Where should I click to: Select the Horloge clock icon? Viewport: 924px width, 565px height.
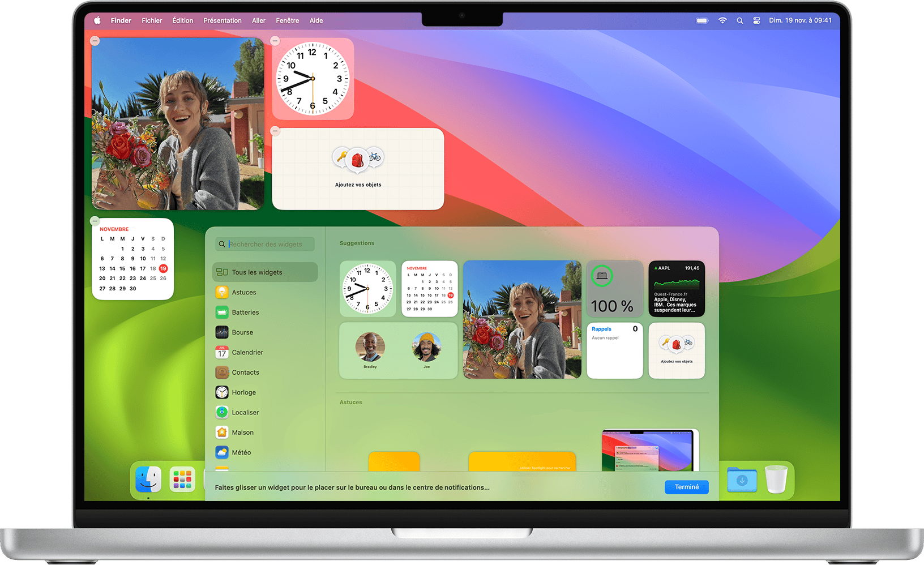click(222, 392)
